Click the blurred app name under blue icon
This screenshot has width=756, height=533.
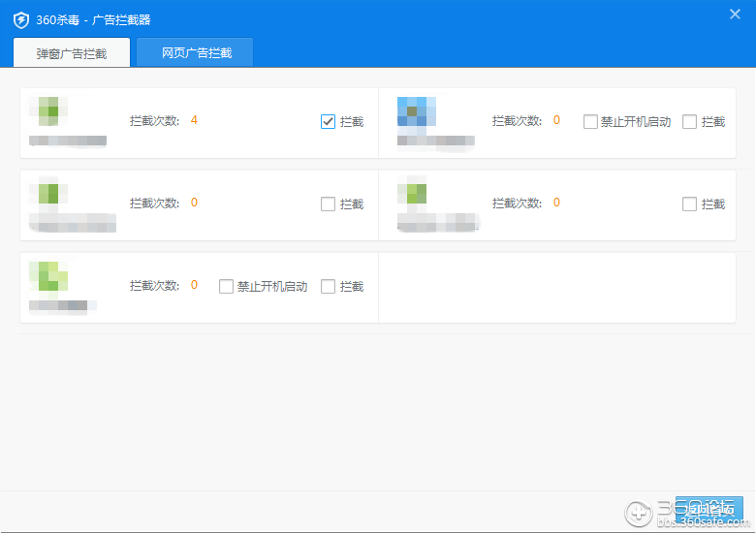click(436, 141)
